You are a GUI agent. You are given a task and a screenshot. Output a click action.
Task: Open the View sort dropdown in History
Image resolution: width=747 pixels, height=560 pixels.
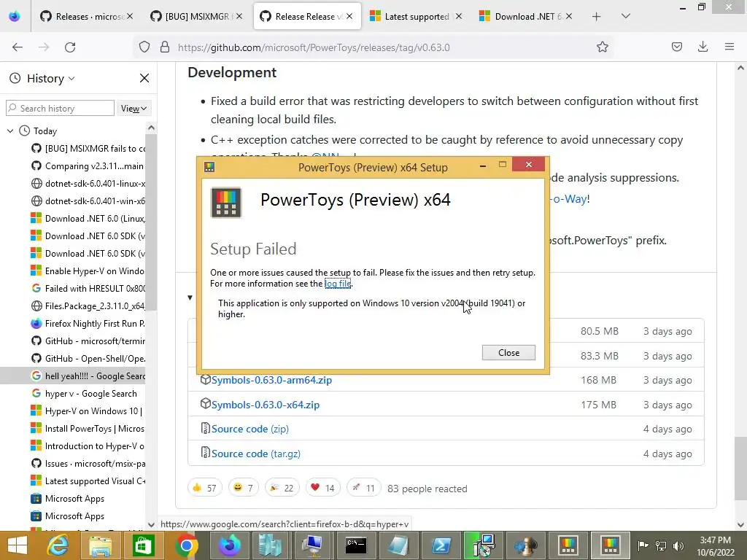[x=133, y=109]
